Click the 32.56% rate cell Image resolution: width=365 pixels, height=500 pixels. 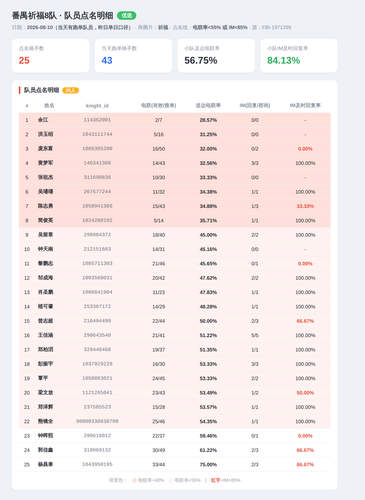208,163
